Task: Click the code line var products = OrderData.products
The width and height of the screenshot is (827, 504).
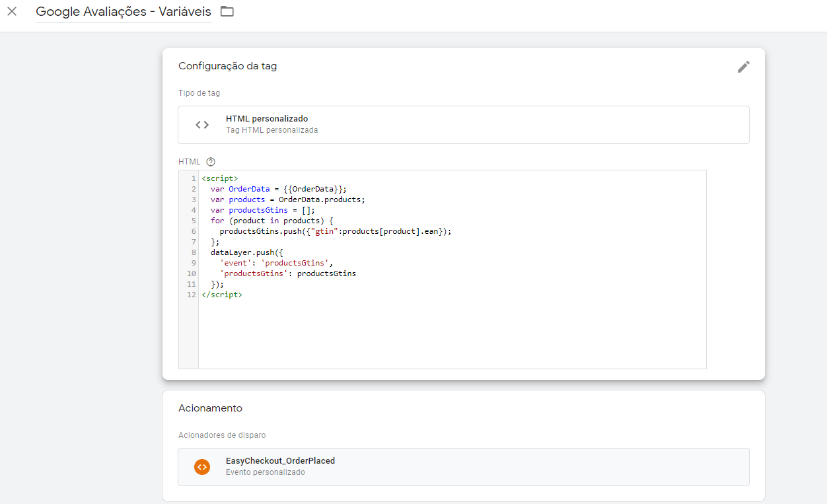Action: pos(287,199)
